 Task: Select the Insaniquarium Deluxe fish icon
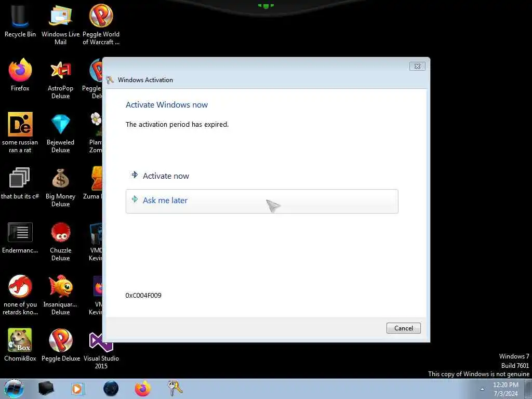point(60,295)
